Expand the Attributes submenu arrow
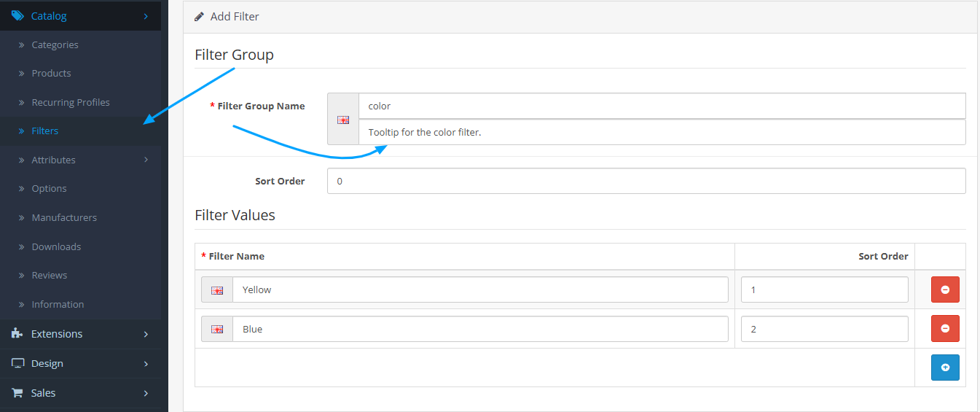980x412 pixels. [x=146, y=160]
